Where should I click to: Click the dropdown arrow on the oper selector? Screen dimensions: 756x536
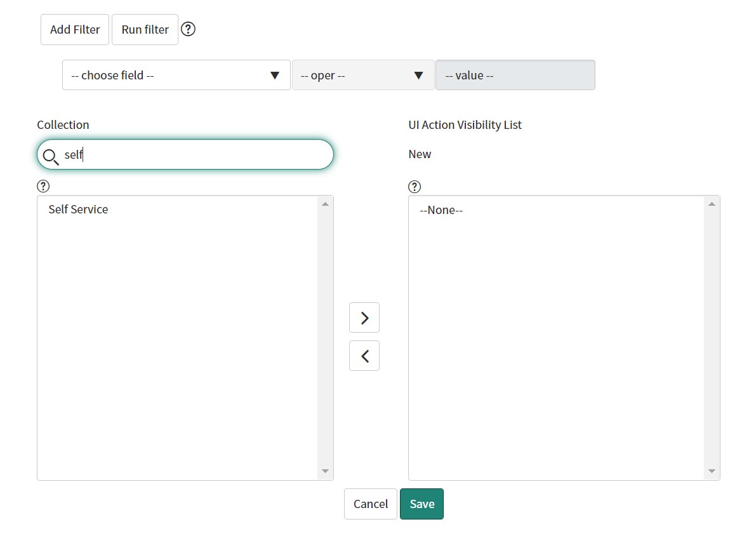point(418,75)
